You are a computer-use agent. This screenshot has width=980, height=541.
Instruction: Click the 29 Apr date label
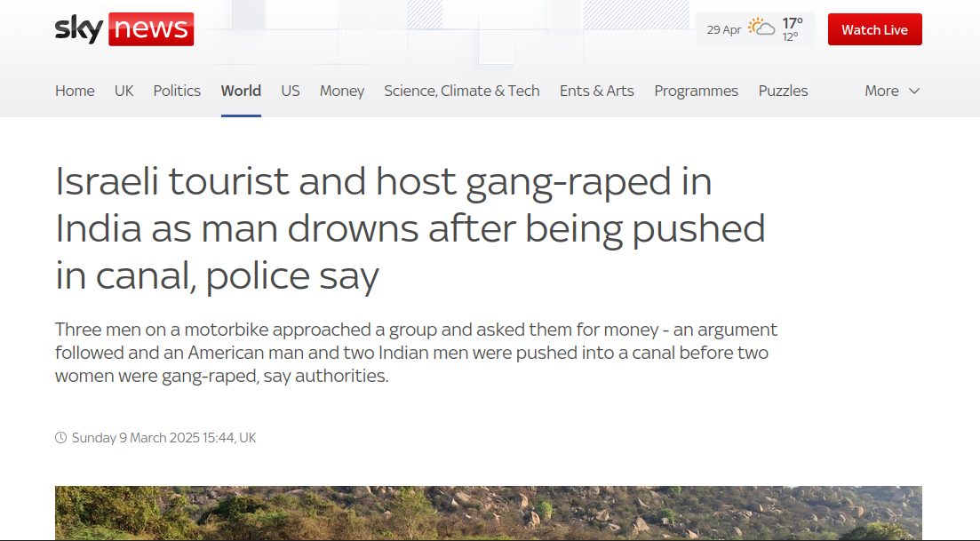tap(724, 30)
